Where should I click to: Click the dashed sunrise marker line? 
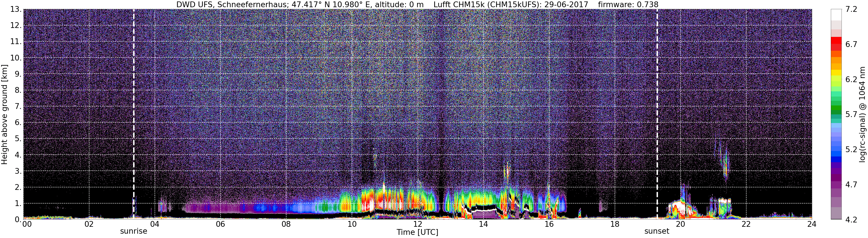pyautogui.click(x=134, y=114)
